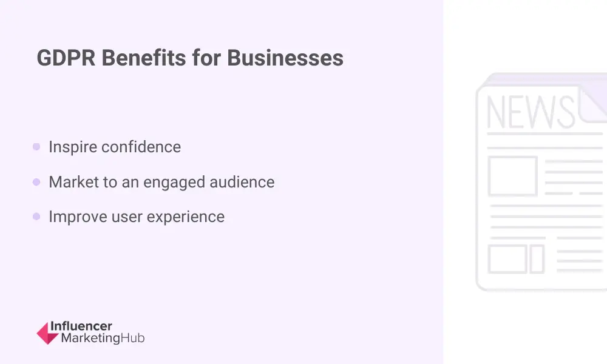Screen dimensions: 607x364
Task: Click the bullet dot beside Improve user experience
Action: coord(36,217)
